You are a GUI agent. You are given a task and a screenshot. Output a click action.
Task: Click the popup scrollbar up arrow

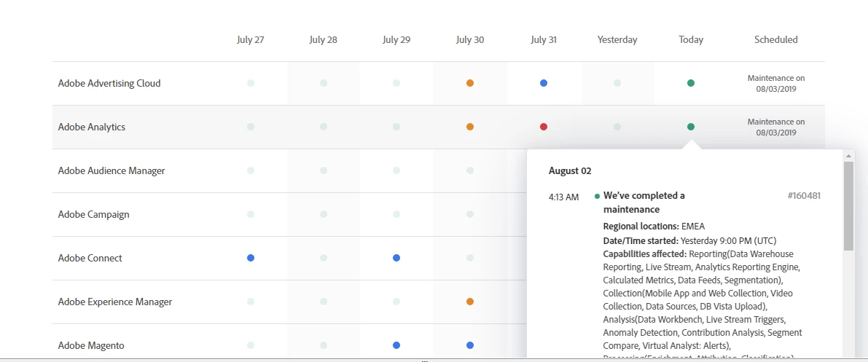point(848,156)
